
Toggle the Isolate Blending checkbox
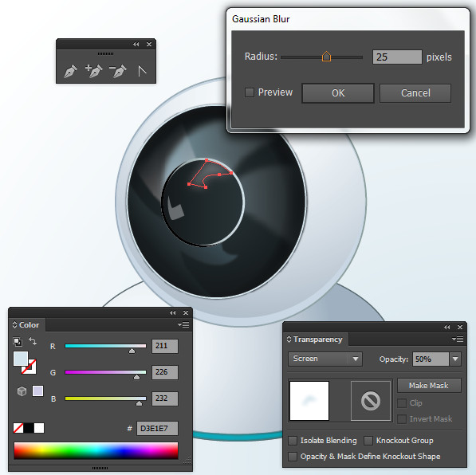tap(293, 441)
